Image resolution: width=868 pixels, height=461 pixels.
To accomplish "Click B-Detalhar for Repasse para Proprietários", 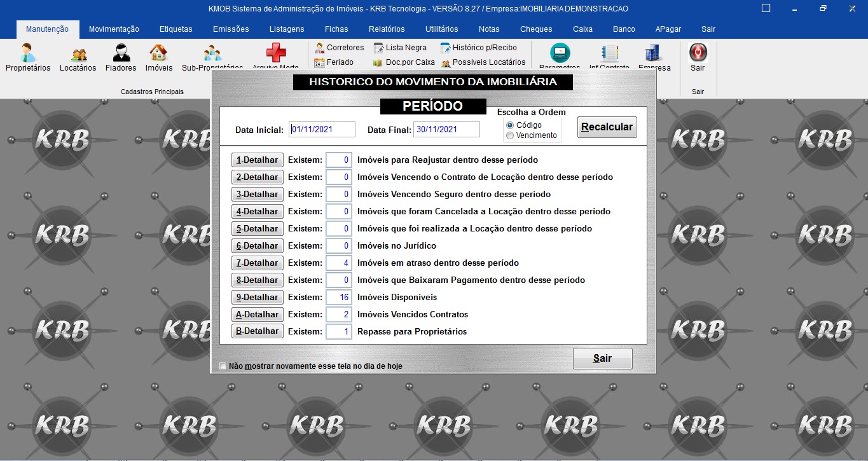I will click(258, 332).
